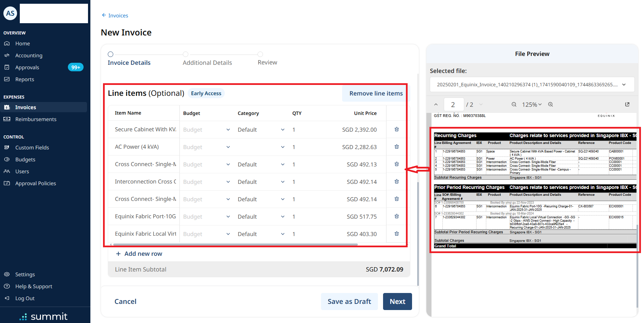Open Budget dropdown for Equinix Fabric Local Virt
This screenshot has width=644, height=323.
[x=207, y=234]
